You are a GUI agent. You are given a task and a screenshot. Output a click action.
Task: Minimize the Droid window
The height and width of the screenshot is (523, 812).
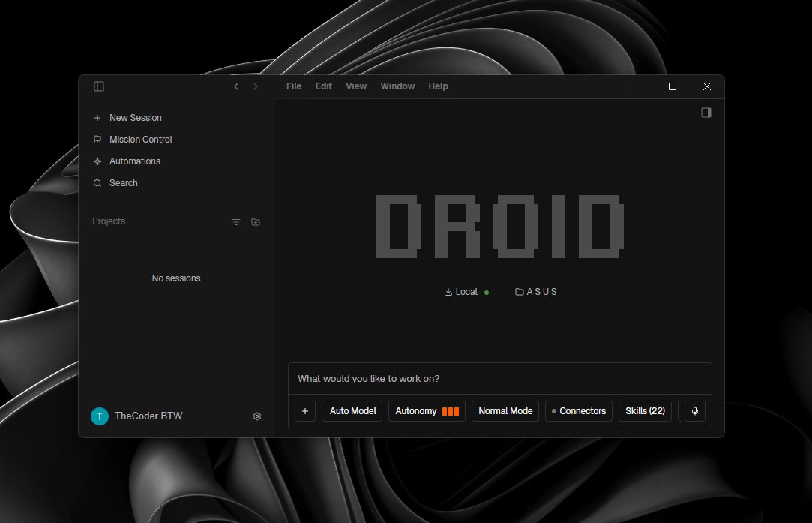[x=638, y=86]
